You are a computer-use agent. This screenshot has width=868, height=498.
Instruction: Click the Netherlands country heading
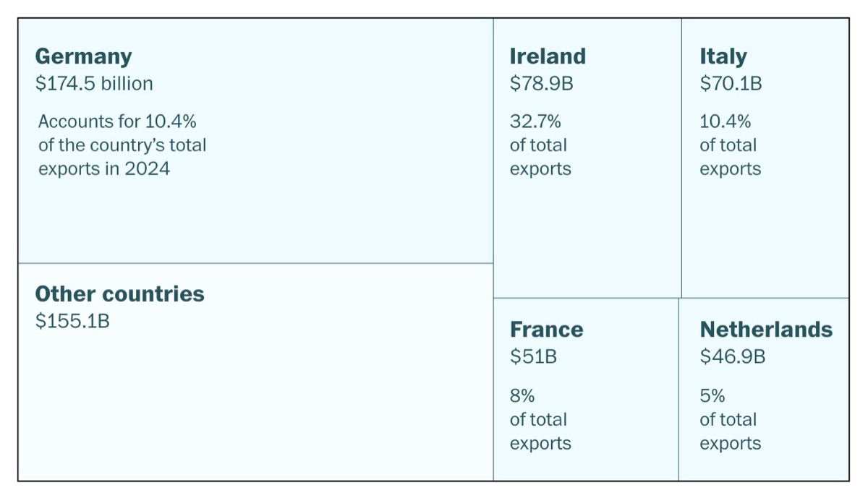coord(766,330)
